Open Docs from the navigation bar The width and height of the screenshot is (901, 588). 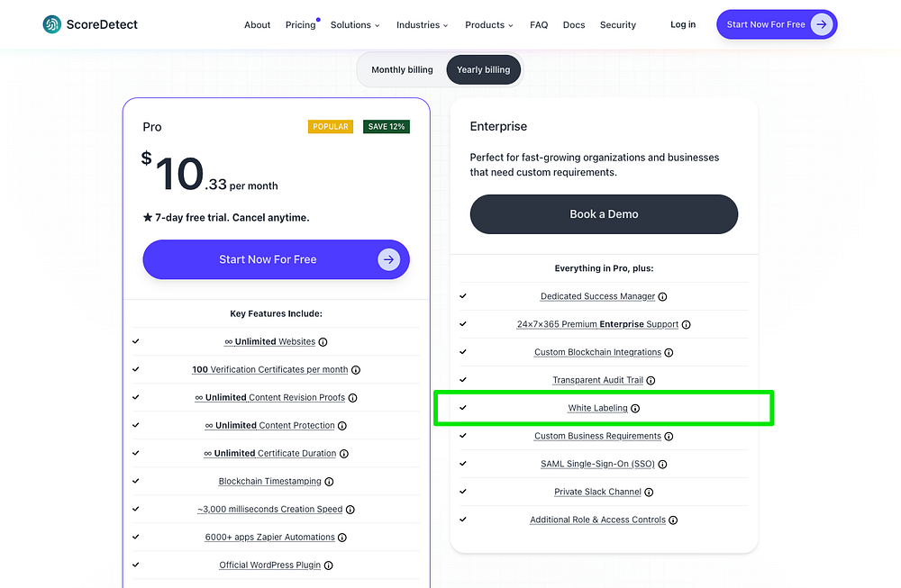coord(574,24)
